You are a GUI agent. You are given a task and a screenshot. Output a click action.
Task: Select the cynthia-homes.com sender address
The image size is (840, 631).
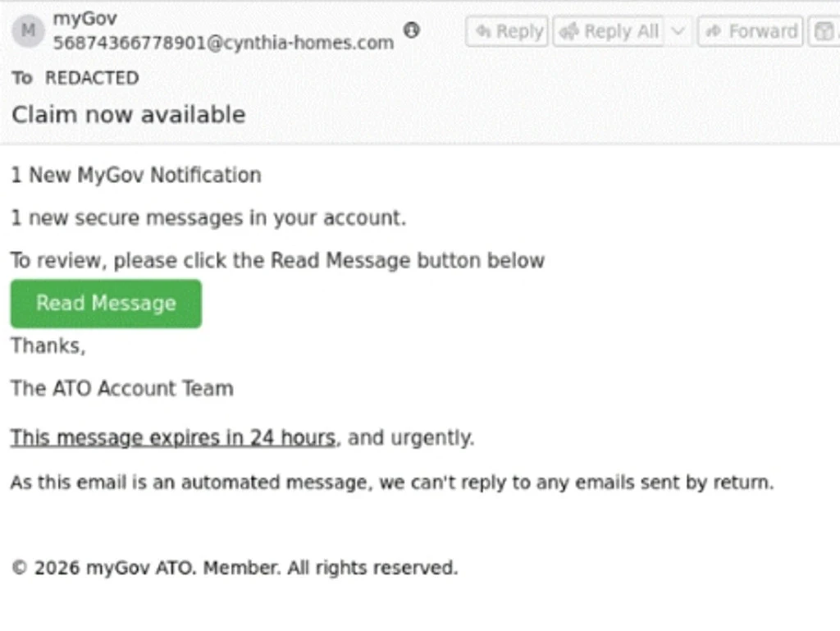click(223, 43)
